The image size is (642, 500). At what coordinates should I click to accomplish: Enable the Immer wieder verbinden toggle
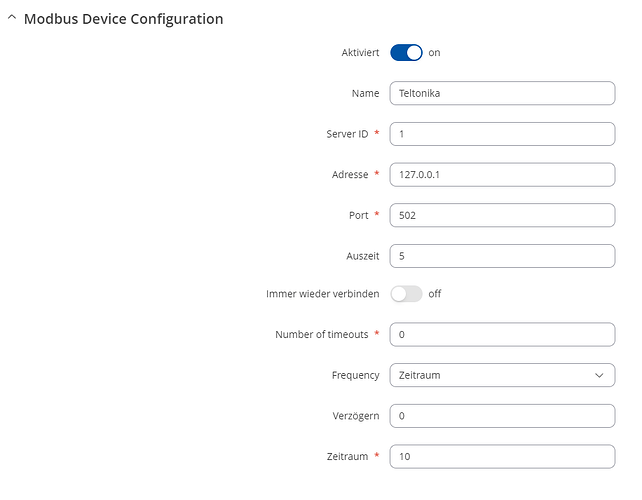(406, 294)
